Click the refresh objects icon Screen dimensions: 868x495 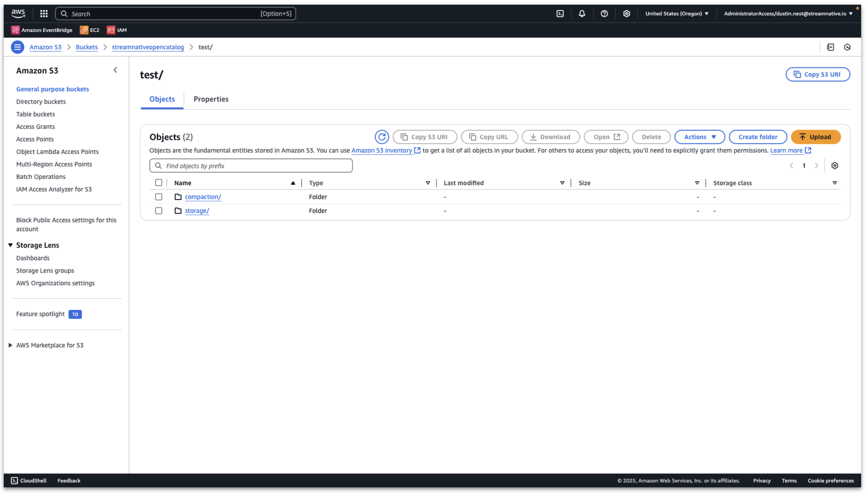coord(382,137)
